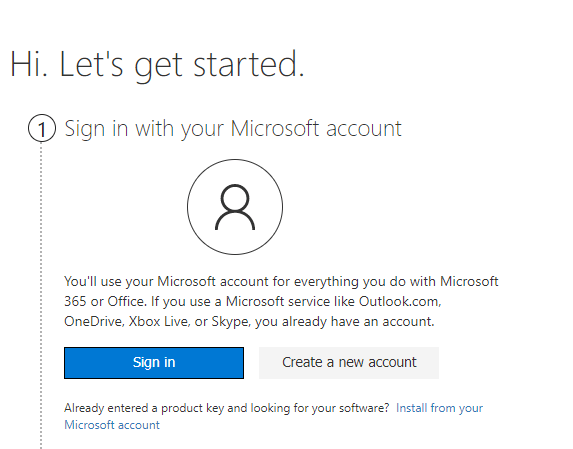Click the word 'everything' in the description
This screenshot has height=449, width=573.
[326, 282]
